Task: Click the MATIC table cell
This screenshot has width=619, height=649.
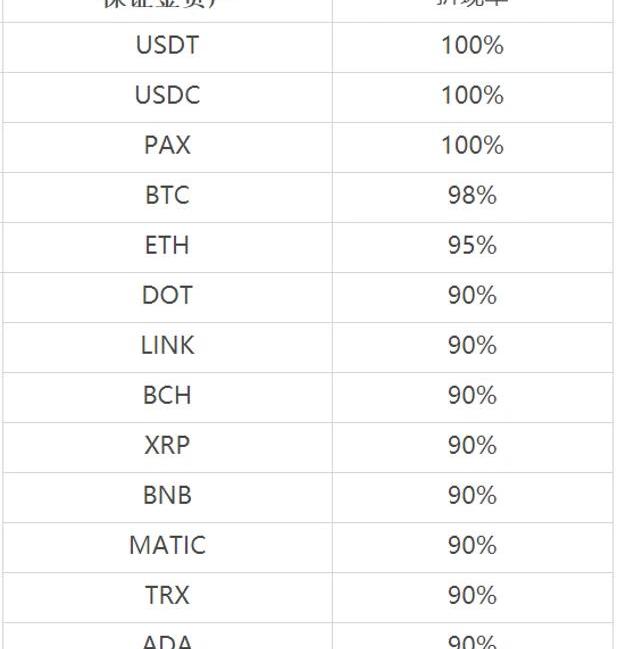Action: click(167, 546)
